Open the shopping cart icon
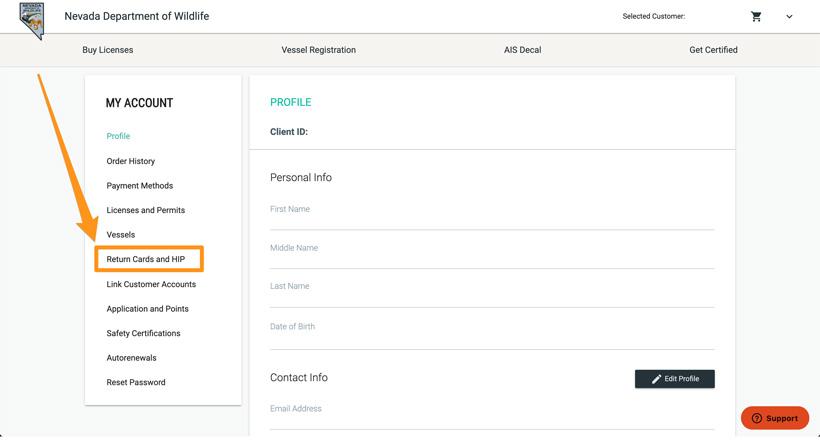 point(756,17)
